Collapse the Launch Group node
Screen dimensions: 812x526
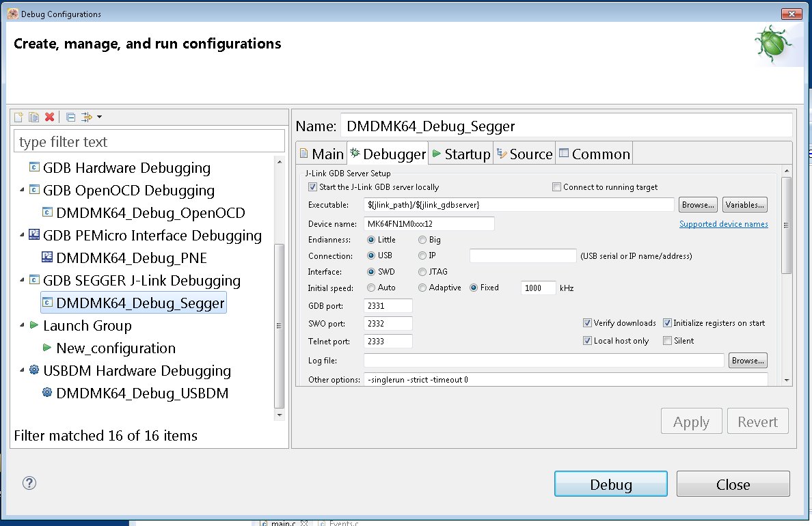[22, 325]
